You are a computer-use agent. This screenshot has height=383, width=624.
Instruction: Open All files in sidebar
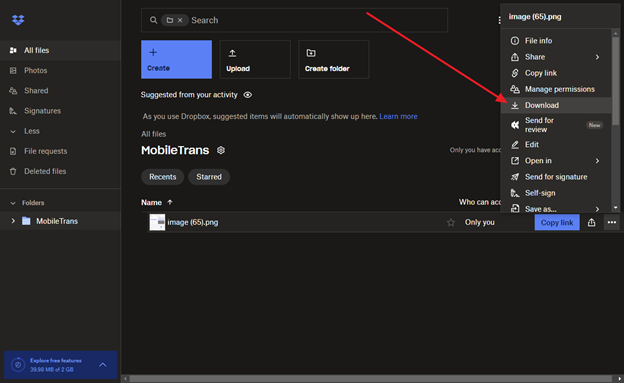[x=60, y=50]
